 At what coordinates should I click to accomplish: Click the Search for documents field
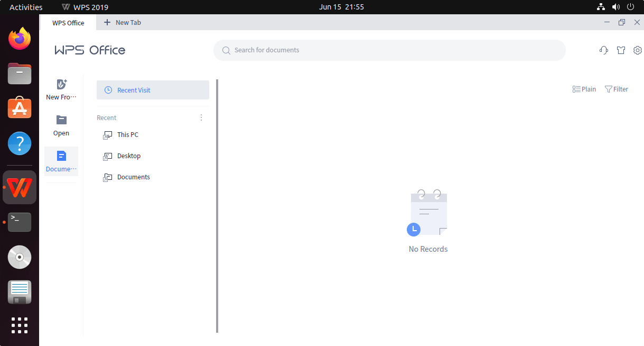tap(389, 50)
